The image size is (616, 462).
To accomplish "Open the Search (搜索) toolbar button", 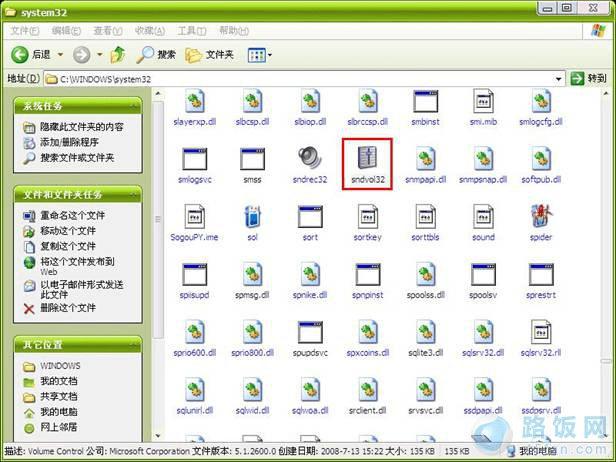I will coord(156,55).
